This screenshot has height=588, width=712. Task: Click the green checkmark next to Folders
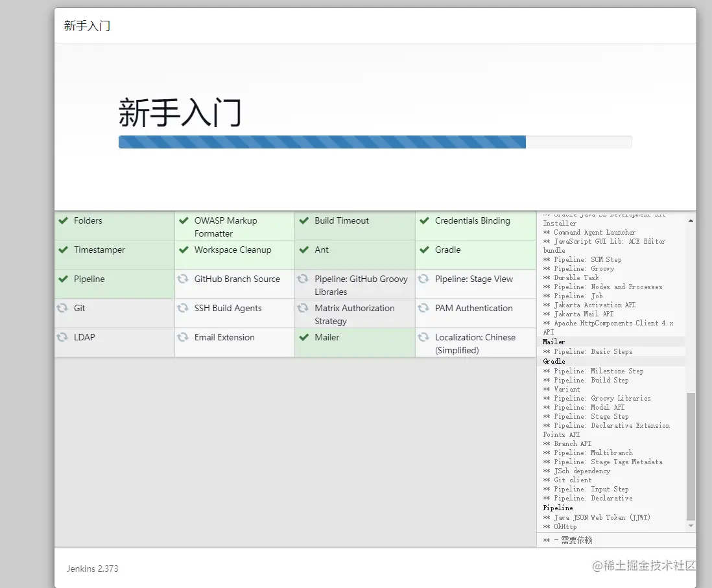click(63, 220)
